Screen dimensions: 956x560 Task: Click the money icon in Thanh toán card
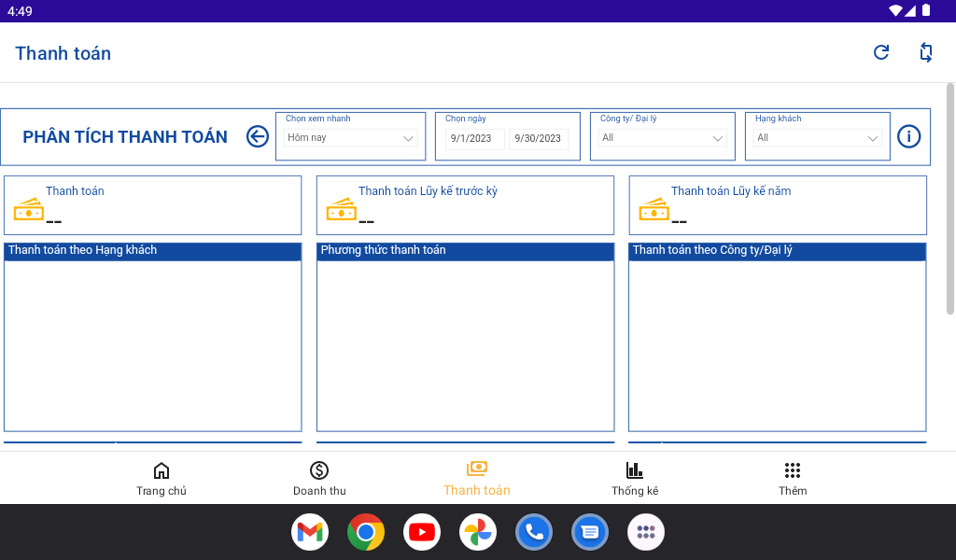(x=28, y=210)
